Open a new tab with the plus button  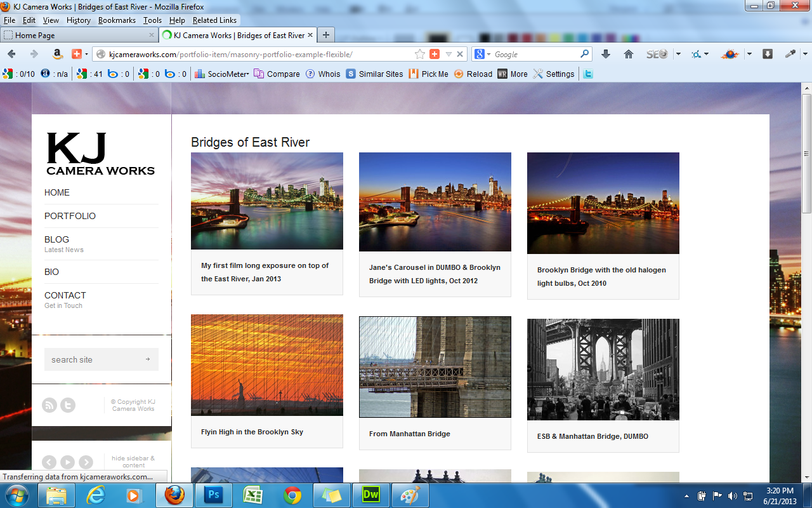(x=325, y=36)
